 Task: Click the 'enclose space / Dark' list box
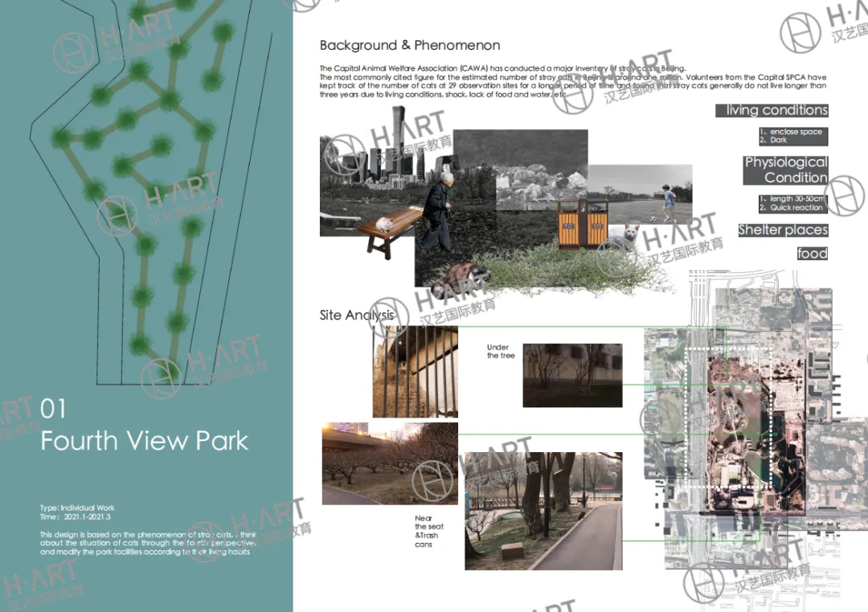coord(791,136)
